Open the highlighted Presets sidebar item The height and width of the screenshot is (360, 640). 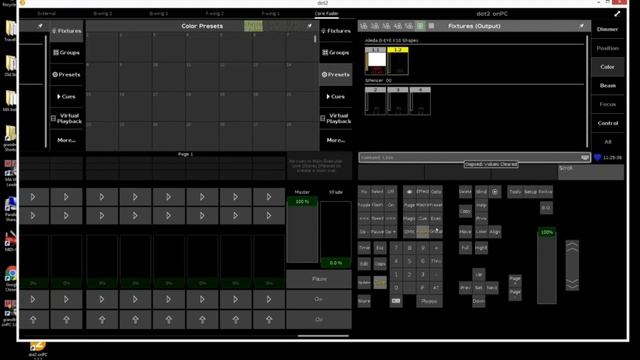[336, 75]
